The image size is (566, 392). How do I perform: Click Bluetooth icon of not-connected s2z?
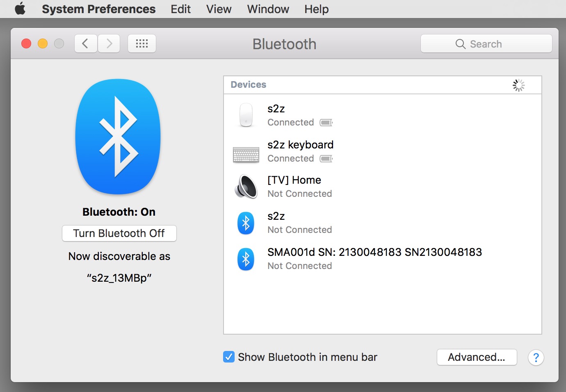[246, 223]
